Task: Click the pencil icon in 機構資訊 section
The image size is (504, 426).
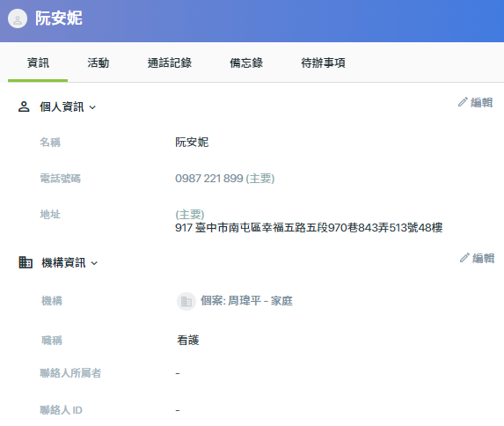Action: [464, 258]
